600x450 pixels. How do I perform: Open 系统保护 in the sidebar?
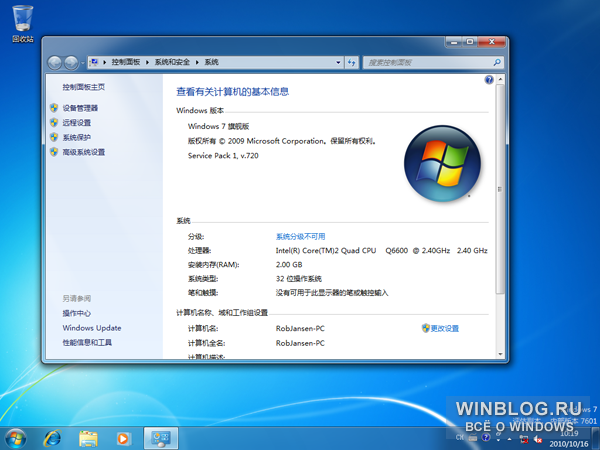click(x=77, y=137)
